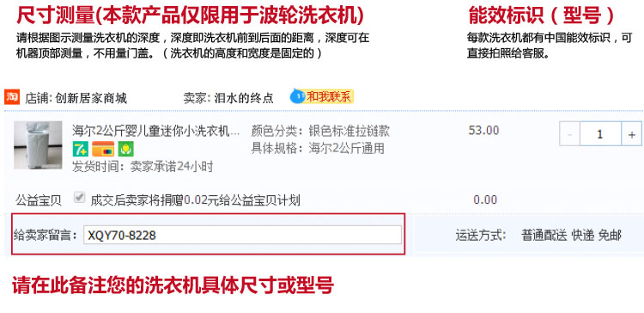This screenshot has height=313, width=644.
Task: Click the 53.00 item price
Action: click(x=483, y=131)
